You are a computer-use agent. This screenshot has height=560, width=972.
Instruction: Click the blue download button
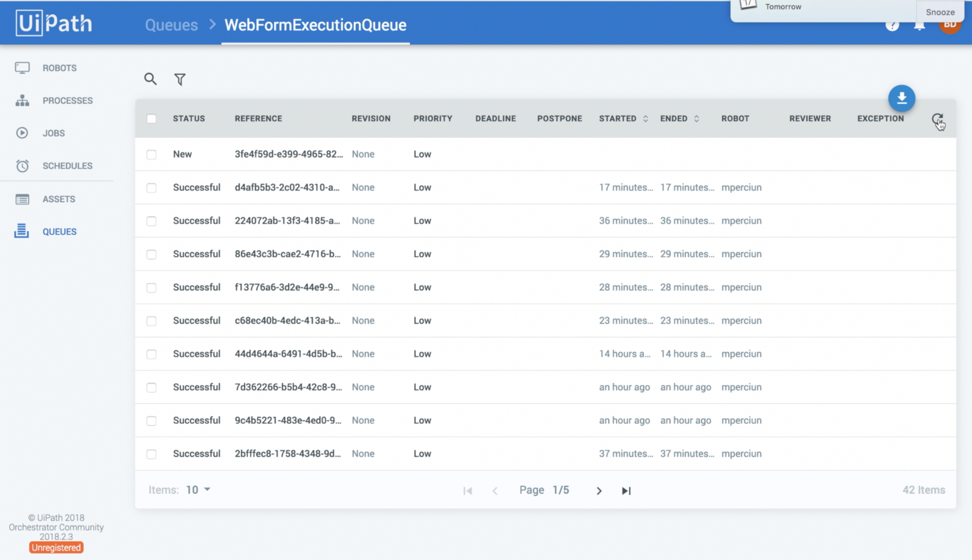tap(901, 98)
